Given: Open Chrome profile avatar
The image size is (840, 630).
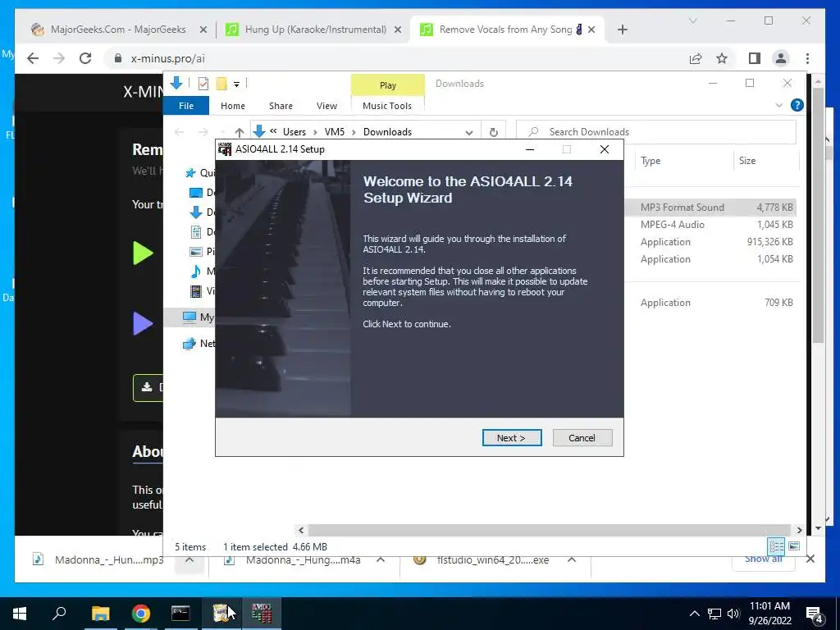Looking at the screenshot, I should (x=781, y=58).
